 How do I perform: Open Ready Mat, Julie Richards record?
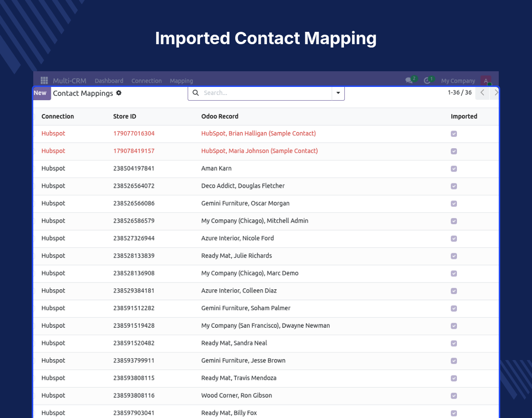click(x=237, y=256)
